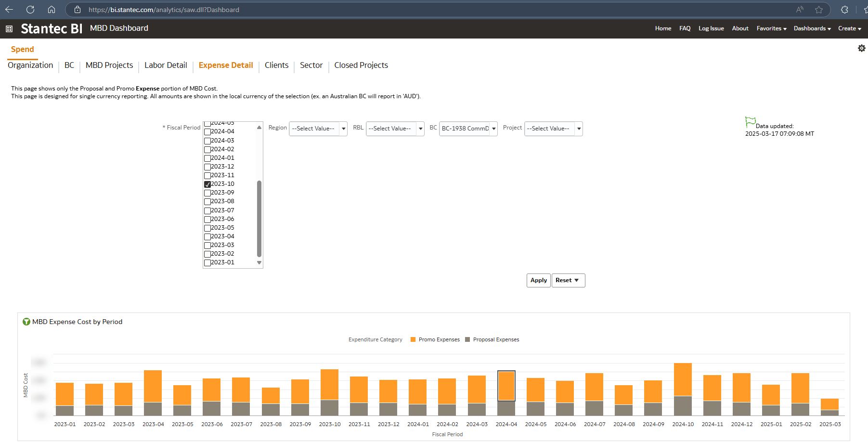
Task: Click green data updated flag icon
Action: coord(750,122)
